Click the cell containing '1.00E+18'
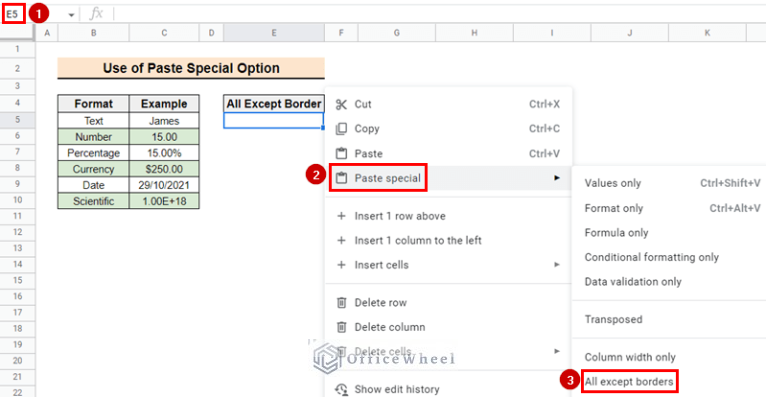 click(x=164, y=201)
